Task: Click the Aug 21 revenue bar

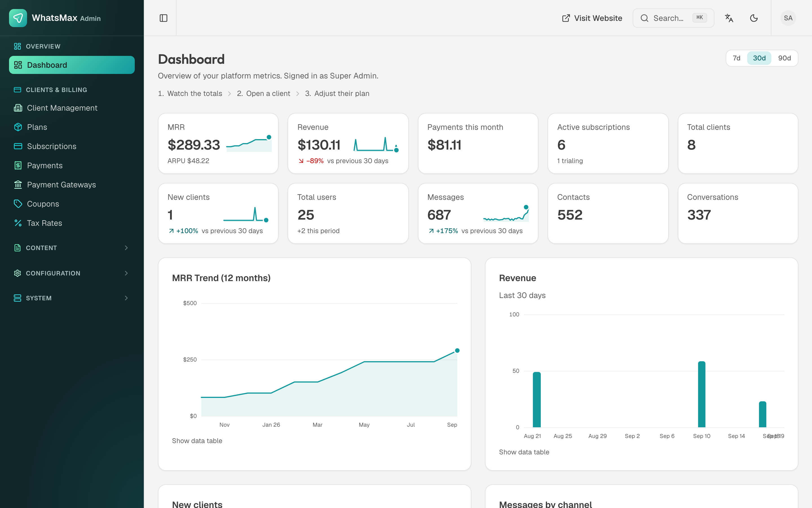Action: 537,399
